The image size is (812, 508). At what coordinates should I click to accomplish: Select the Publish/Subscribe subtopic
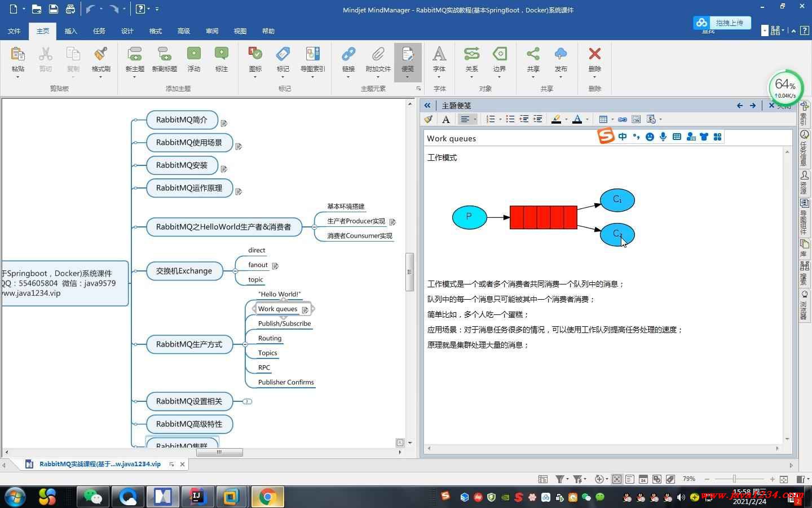(x=284, y=323)
